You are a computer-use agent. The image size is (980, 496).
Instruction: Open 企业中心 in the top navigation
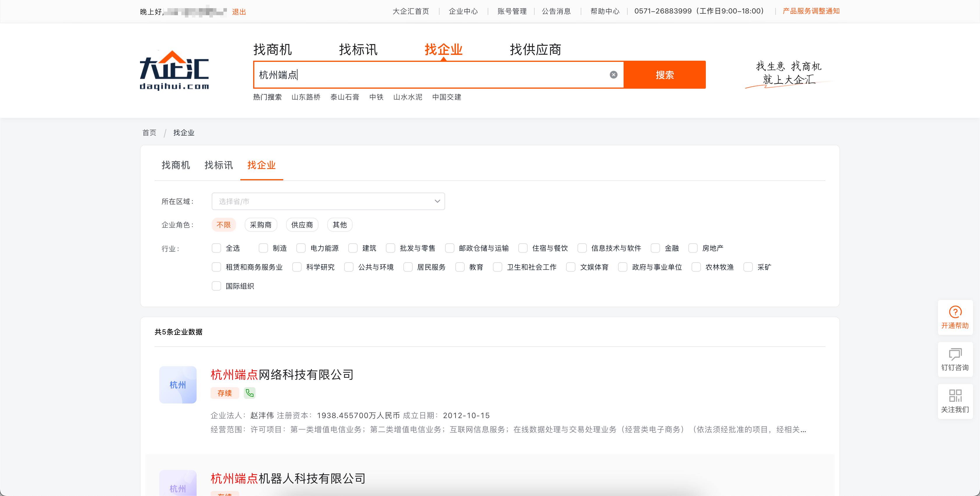click(463, 11)
